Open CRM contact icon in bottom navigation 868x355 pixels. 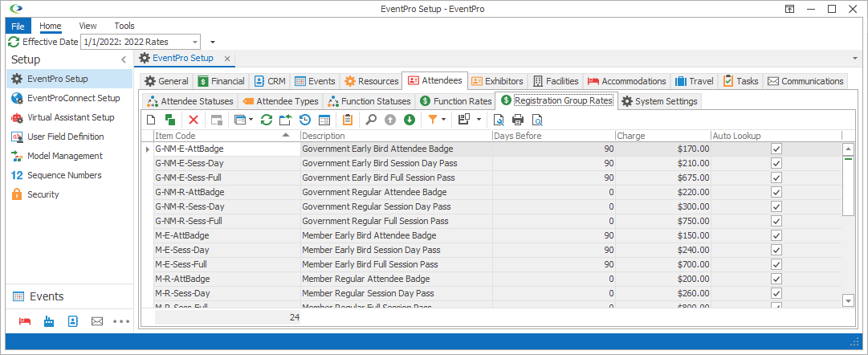pos(72,321)
